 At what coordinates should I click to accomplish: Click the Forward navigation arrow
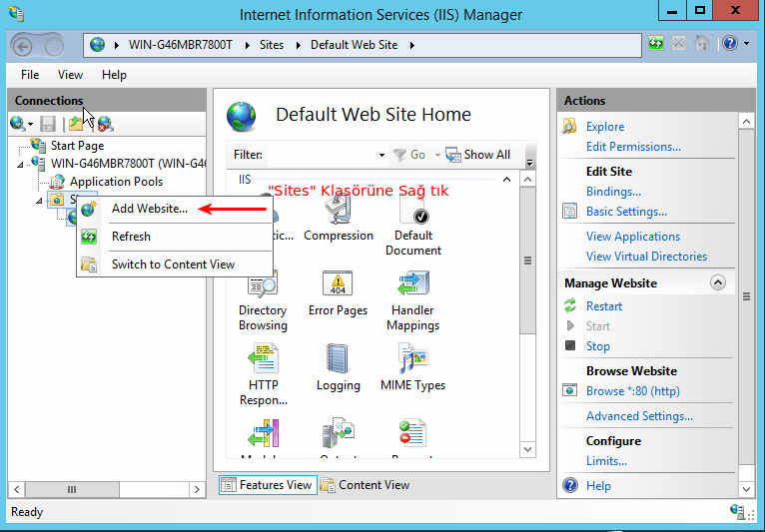(54, 46)
